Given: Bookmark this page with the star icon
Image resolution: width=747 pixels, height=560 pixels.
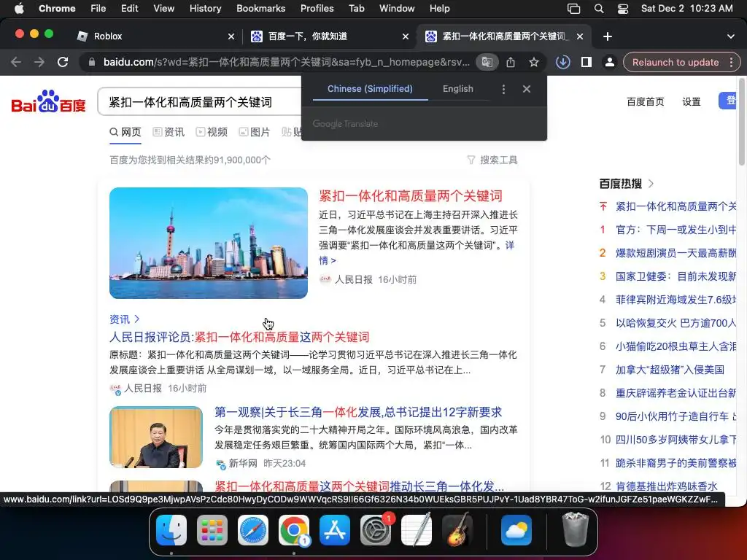Looking at the screenshot, I should click(534, 62).
